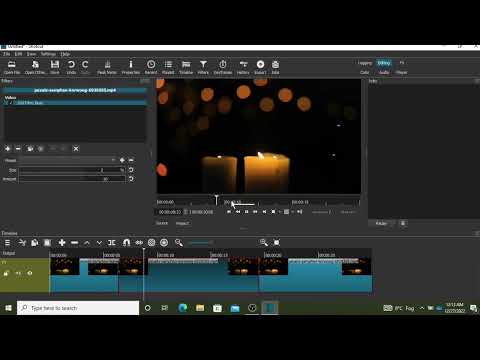Viewport: 480px width, 360px height.
Task: Click the current timecode field
Action: click(x=169, y=212)
